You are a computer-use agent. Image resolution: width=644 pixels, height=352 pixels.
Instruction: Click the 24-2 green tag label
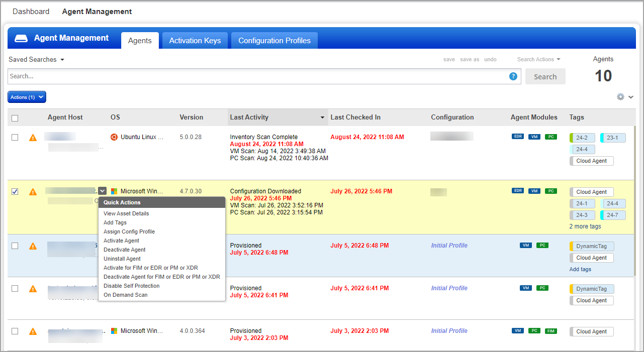(x=583, y=138)
